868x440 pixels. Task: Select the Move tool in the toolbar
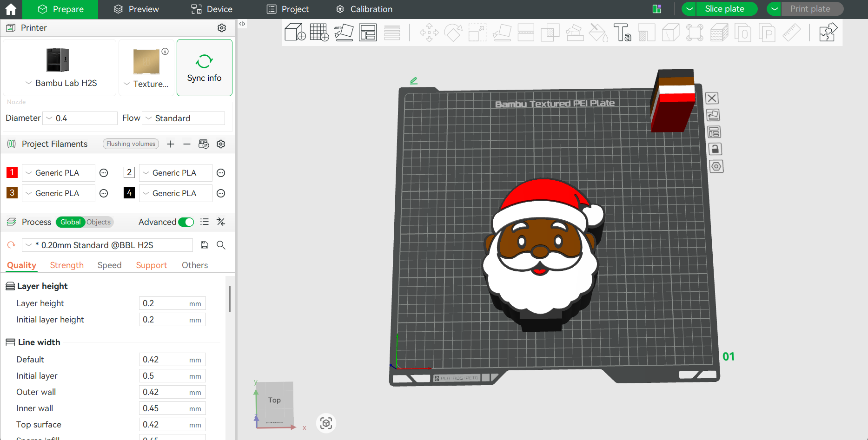[429, 33]
